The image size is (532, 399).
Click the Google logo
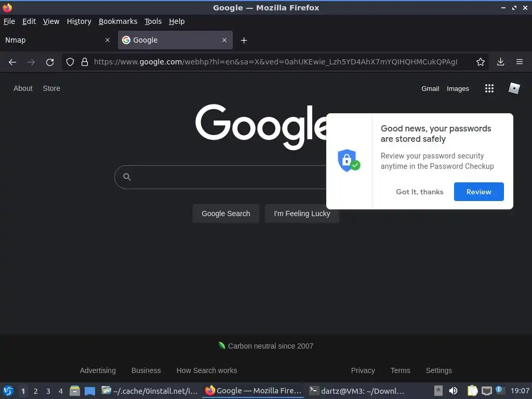[x=261, y=126]
